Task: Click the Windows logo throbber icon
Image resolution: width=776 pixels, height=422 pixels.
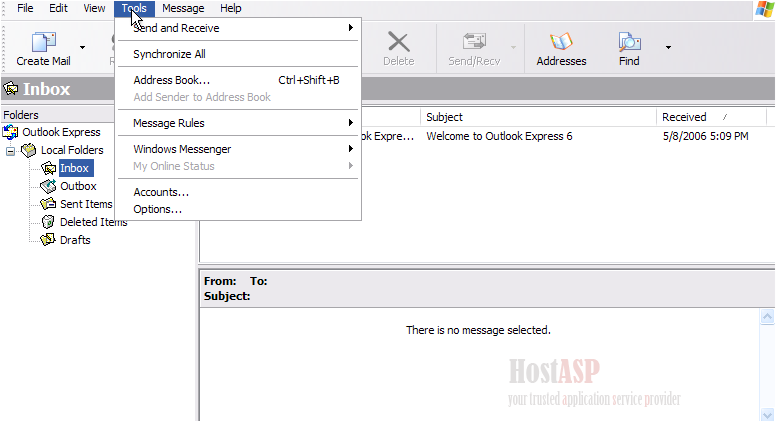Action: click(x=765, y=9)
